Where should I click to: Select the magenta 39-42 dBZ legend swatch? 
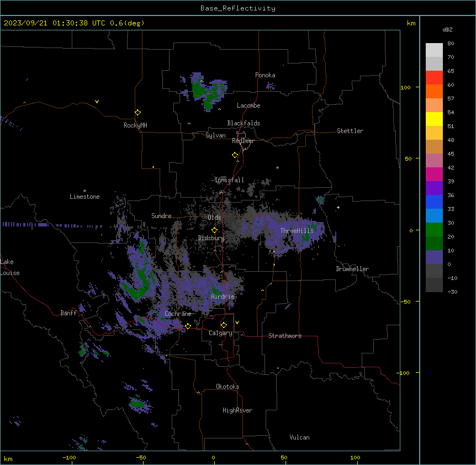click(x=434, y=174)
